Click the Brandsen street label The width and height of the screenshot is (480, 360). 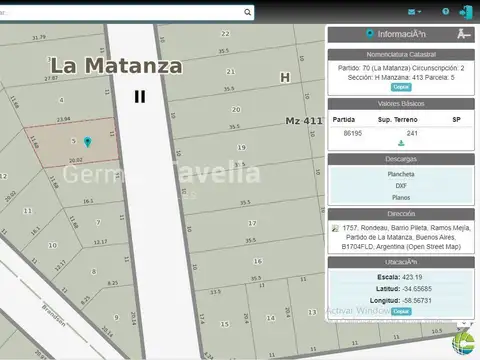tap(54, 315)
